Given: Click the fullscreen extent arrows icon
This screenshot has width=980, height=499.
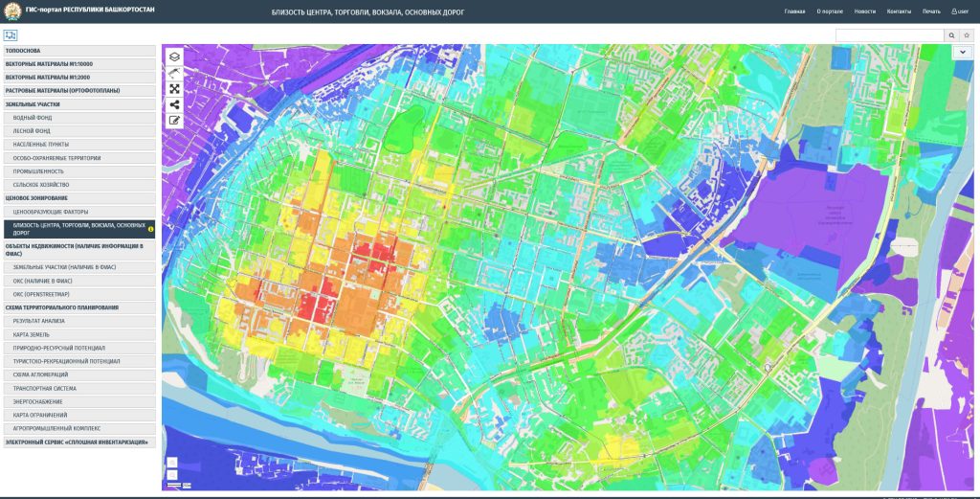Looking at the screenshot, I should click(x=175, y=89).
